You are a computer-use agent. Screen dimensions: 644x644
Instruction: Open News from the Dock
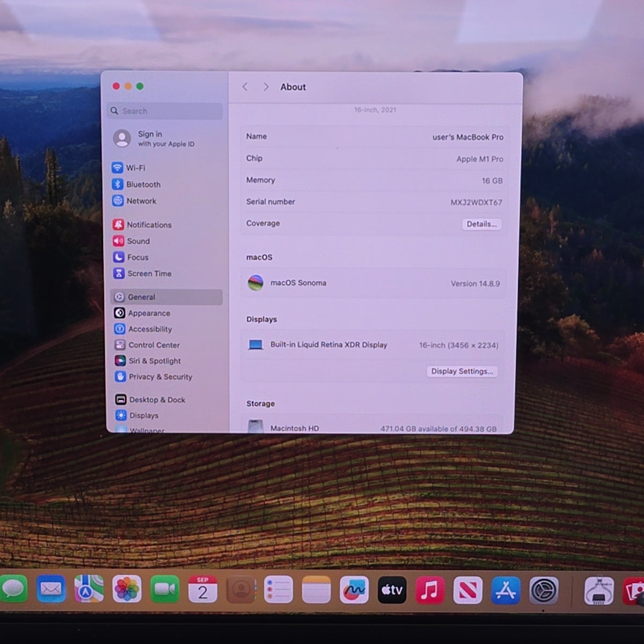467,589
